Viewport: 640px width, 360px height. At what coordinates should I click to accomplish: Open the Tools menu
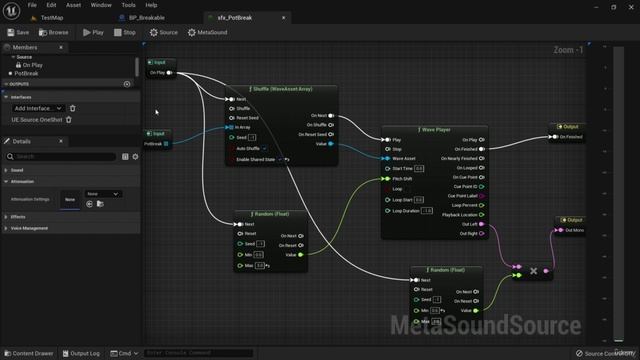[x=128, y=5]
